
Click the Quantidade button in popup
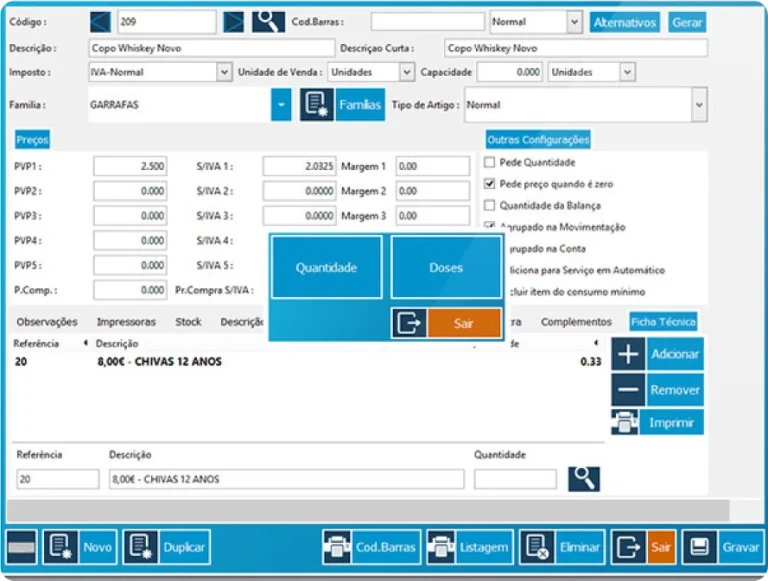click(x=326, y=268)
